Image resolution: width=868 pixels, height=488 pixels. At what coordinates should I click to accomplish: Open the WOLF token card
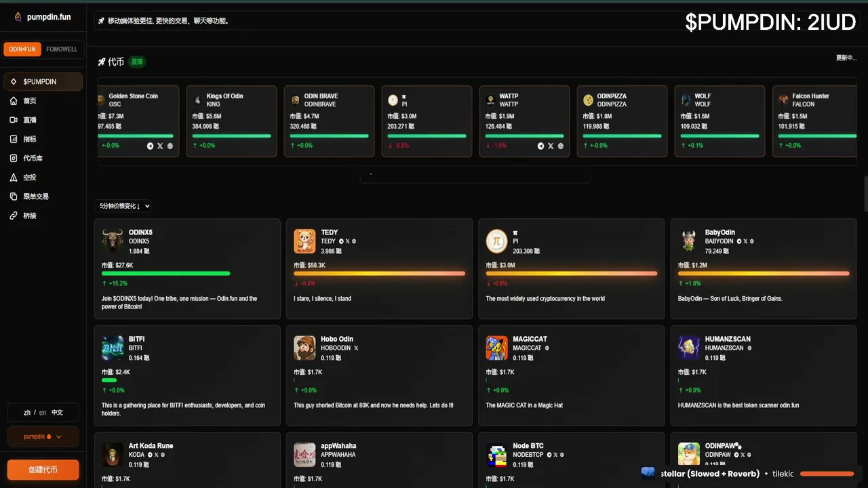coord(719,121)
